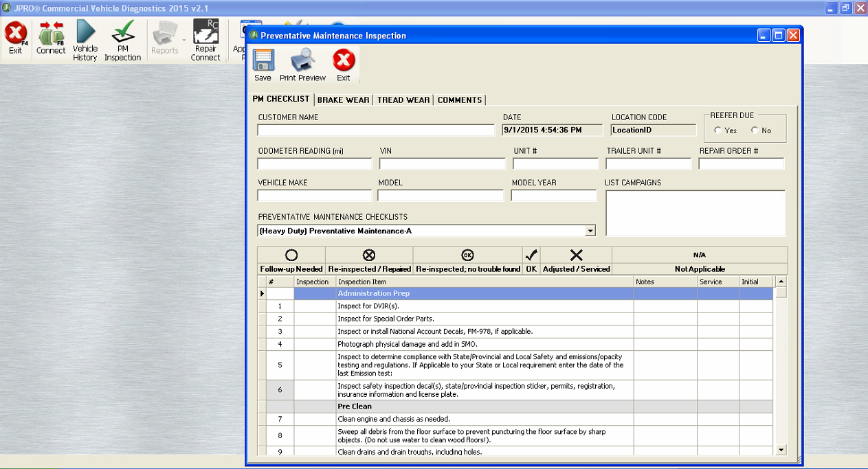Screen dimensions: 868x469
Task: Open the TREAD WEAR tab
Action: pos(404,100)
